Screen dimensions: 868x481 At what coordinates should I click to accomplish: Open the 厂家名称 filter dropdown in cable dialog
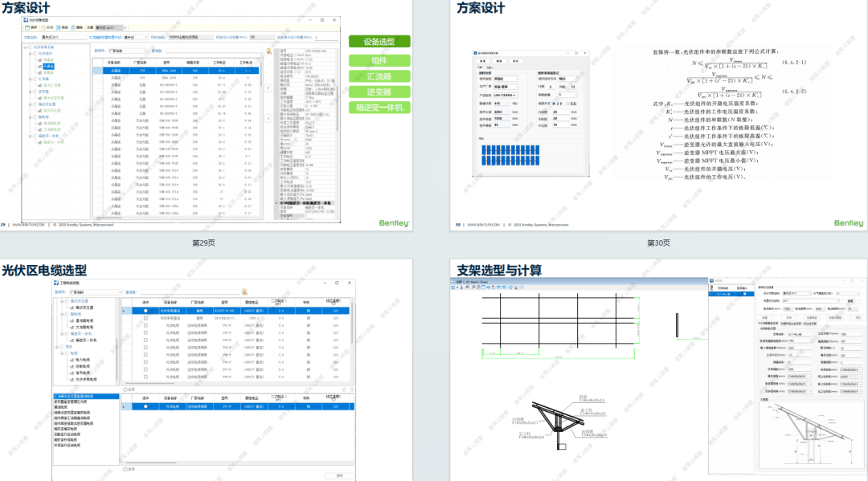point(94,292)
